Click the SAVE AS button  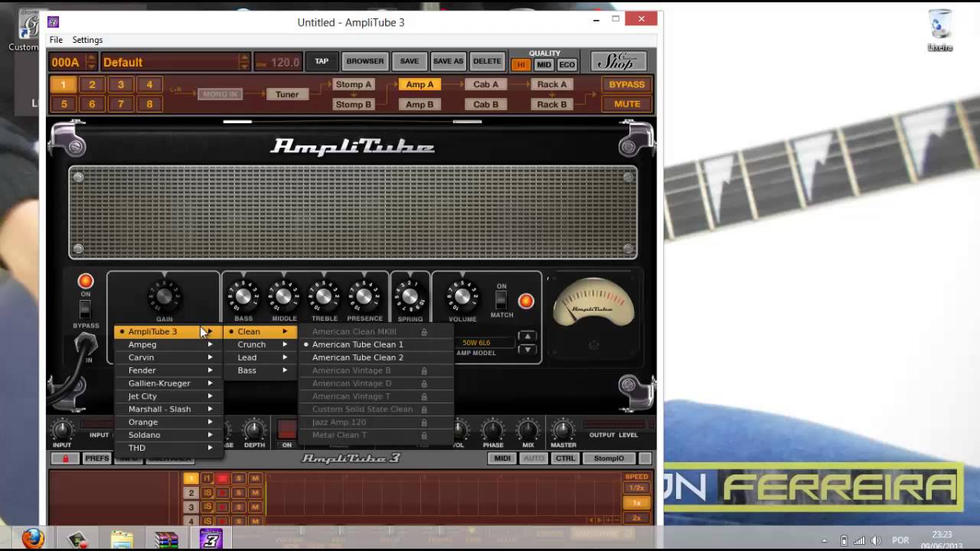point(448,61)
